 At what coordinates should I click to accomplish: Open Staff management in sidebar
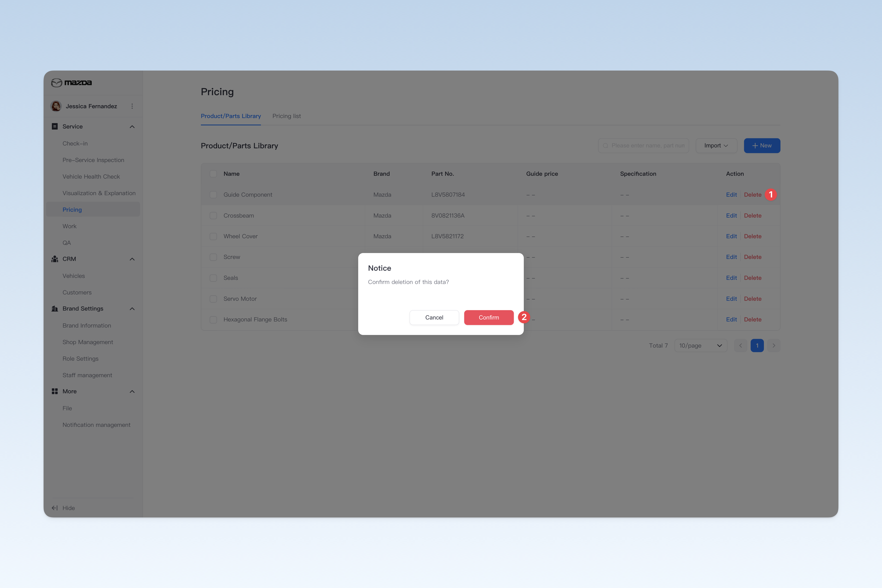(87, 375)
